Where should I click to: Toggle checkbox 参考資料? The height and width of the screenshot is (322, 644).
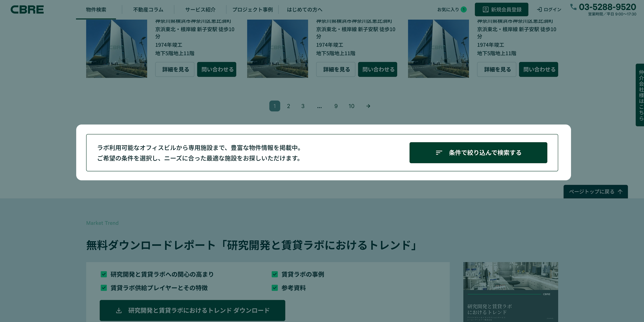click(275, 288)
